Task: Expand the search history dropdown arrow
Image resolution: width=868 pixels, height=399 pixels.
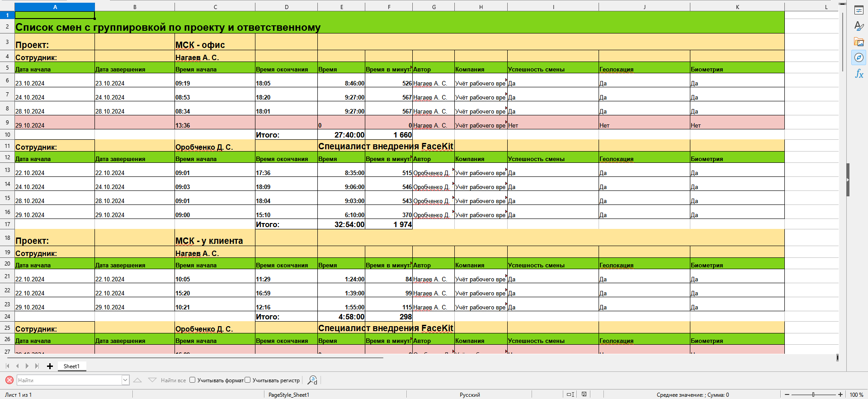Action: [x=125, y=380]
